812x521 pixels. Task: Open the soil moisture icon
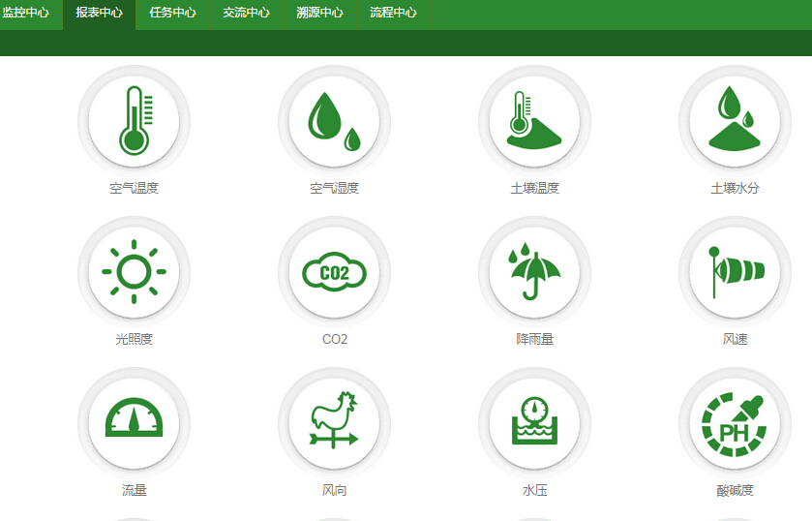[x=735, y=121]
